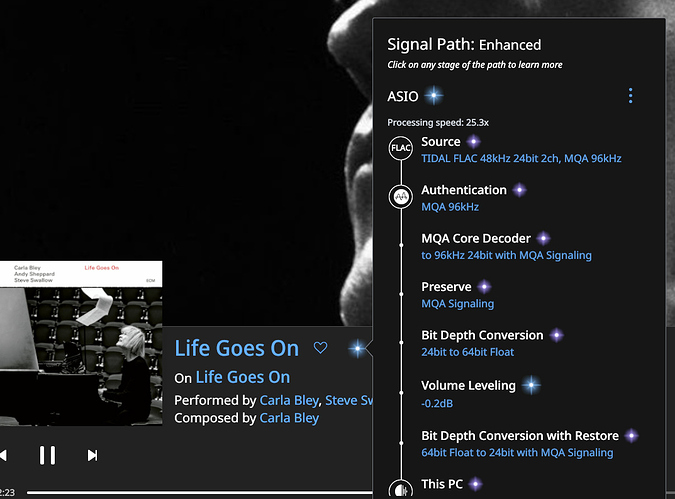Click the MQA Authentication circle icon

(401, 197)
